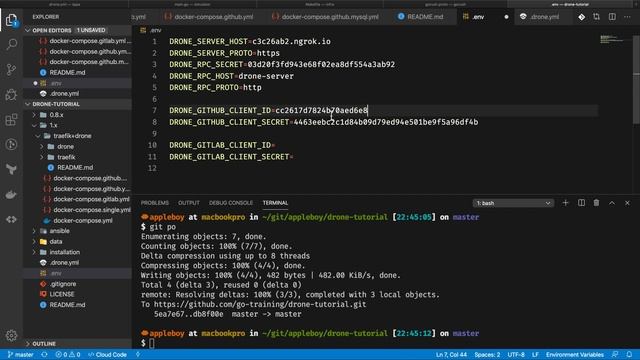Click the split editor right icon

[612, 17]
